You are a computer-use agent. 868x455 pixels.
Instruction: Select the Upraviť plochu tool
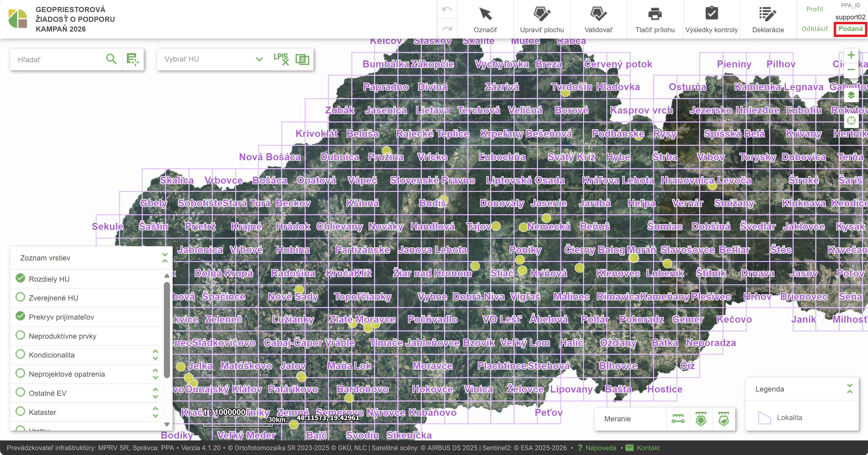pos(541,14)
